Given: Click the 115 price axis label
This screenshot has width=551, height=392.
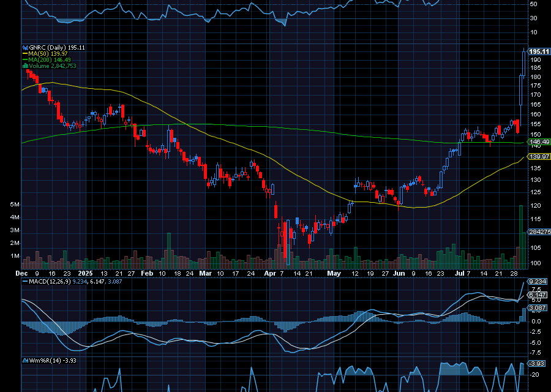Looking at the screenshot, I should pos(536,219).
